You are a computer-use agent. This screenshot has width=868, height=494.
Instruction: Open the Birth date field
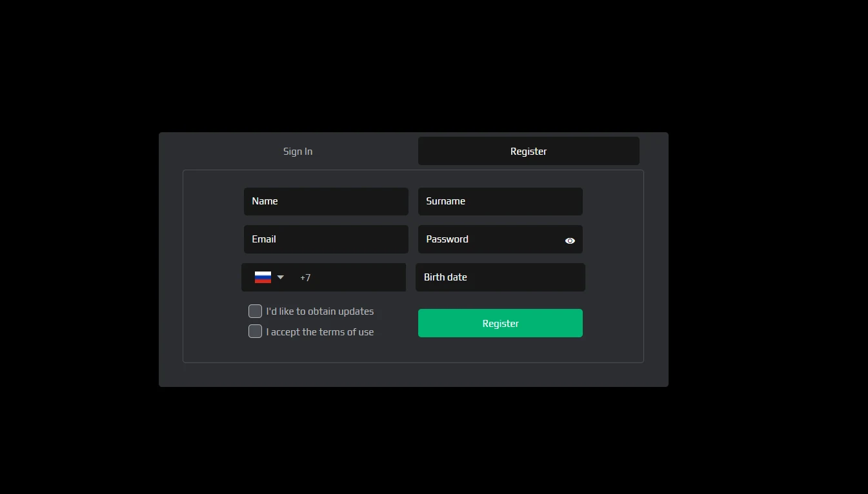(x=500, y=277)
